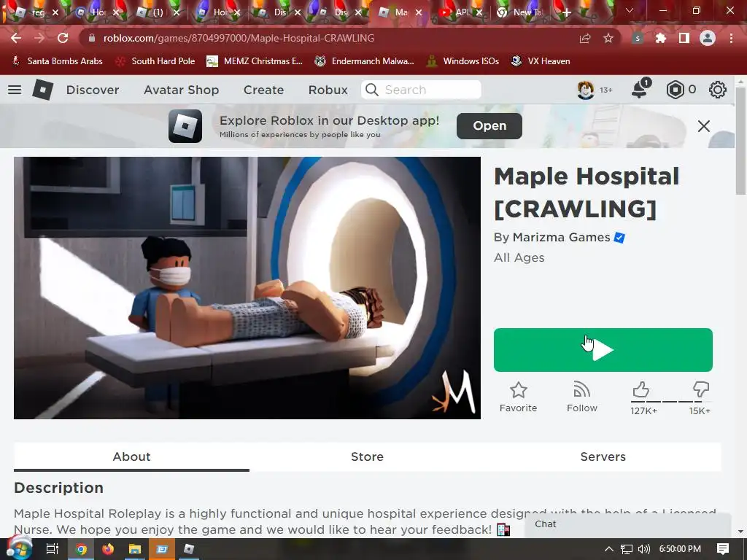This screenshot has height=560, width=747.
Task: Open the avatar profile icon in Roblox header
Action: pyautogui.click(x=586, y=90)
